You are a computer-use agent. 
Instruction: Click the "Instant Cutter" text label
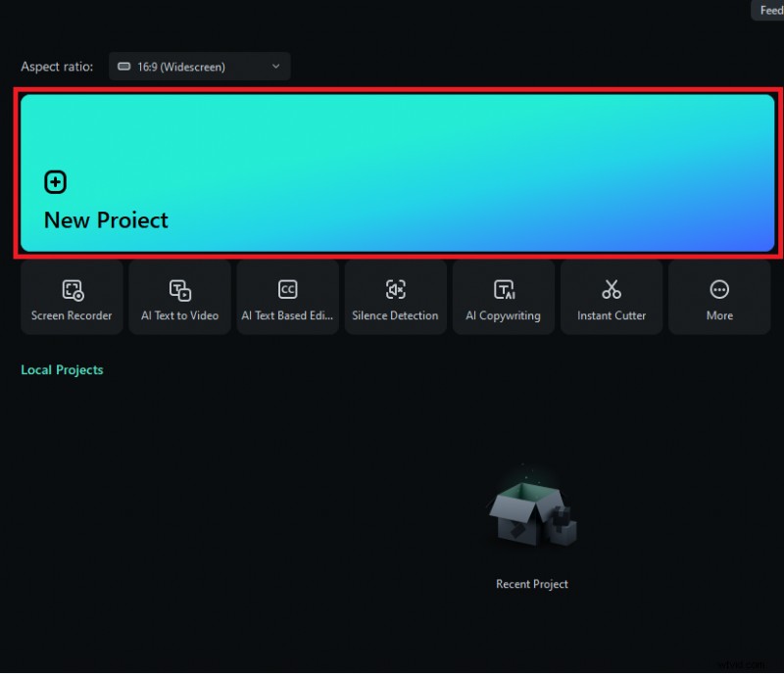coord(612,315)
